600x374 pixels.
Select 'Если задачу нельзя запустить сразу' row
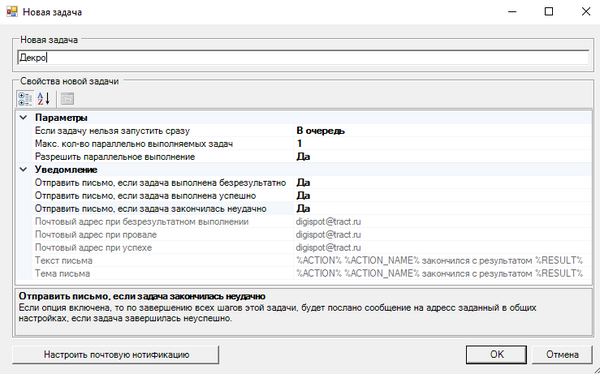(x=304, y=131)
